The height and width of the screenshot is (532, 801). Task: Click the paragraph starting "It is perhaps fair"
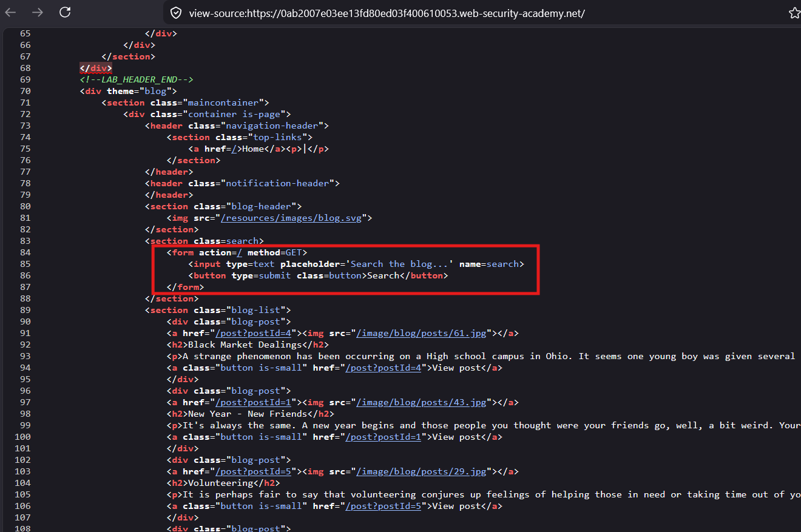pos(492,494)
